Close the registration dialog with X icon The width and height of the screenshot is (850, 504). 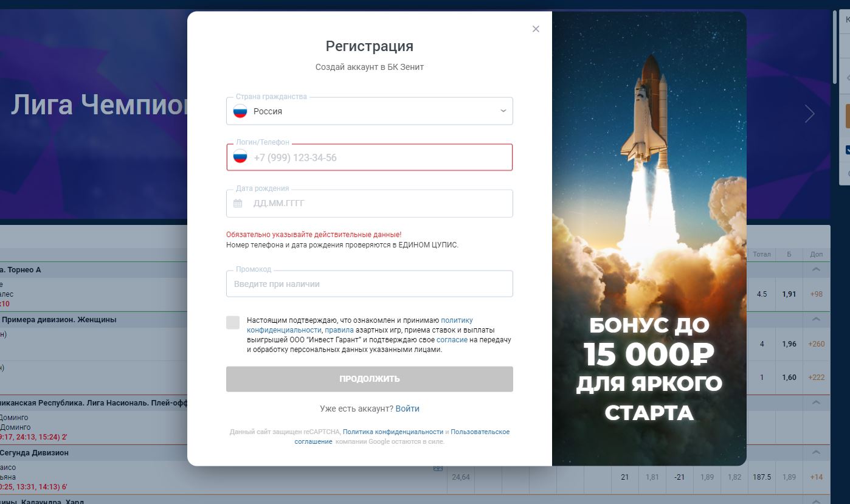point(536,29)
